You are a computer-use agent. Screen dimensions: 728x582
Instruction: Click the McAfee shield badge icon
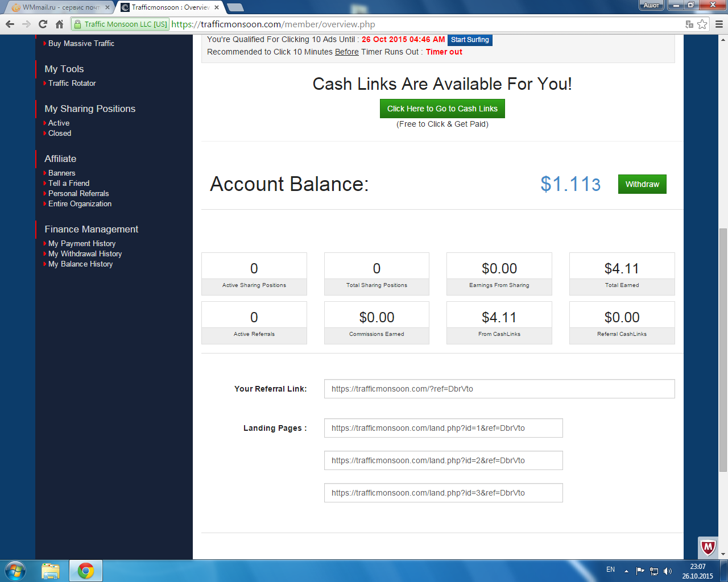pyautogui.click(x=708, y=548)
